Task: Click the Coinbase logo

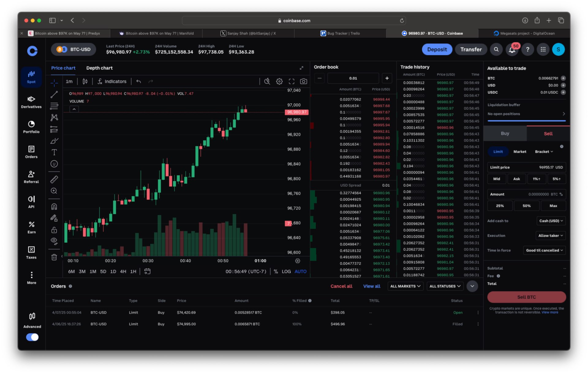Action: click(x=32, y=51)
